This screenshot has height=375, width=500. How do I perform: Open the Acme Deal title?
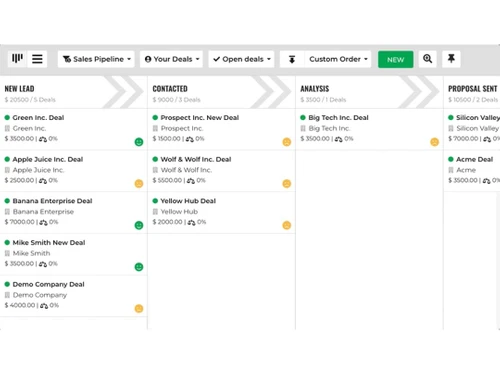[474, 159]
